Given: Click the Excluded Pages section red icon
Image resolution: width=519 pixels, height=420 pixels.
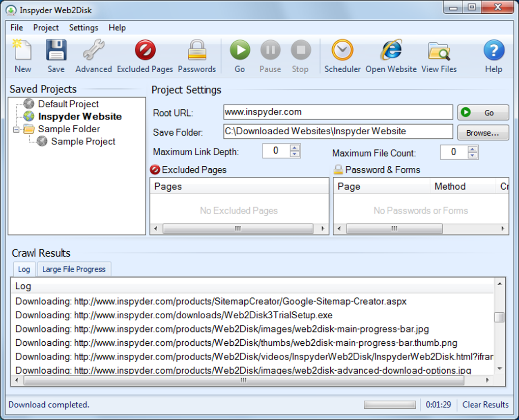Looking at the screenshot, I should (x=155, y=170).
